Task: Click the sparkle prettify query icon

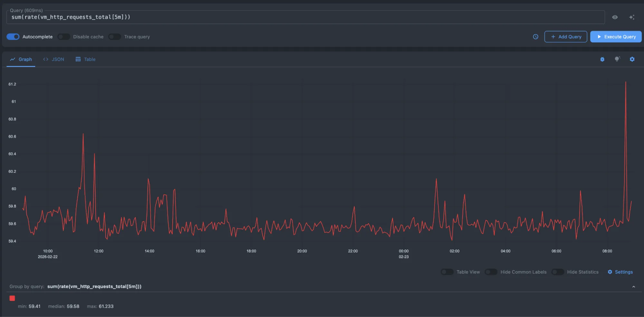Action: click(x=631, y=17)
